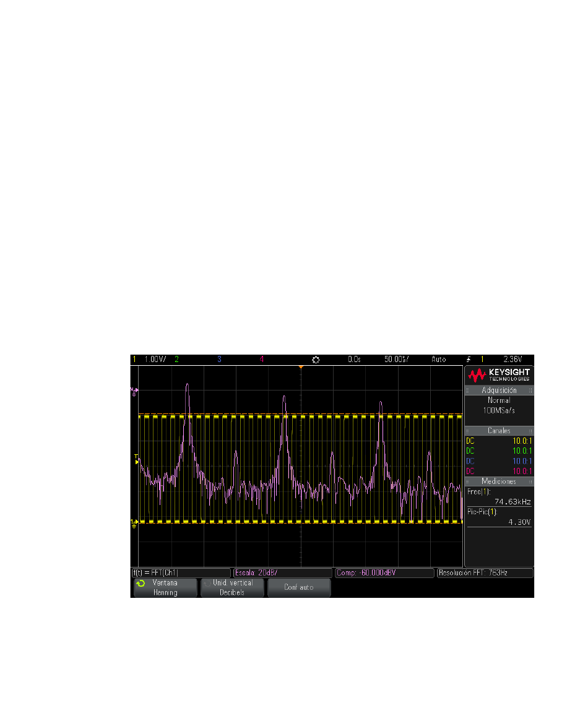Select channel 3 indicator in top bar
588x721 pixels.
pos(219,359)
